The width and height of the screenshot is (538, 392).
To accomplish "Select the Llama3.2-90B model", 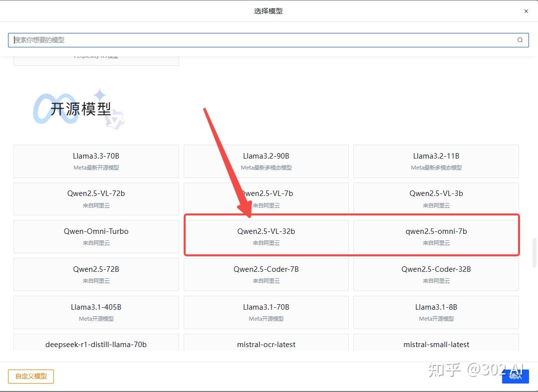I will pos(266,161).
